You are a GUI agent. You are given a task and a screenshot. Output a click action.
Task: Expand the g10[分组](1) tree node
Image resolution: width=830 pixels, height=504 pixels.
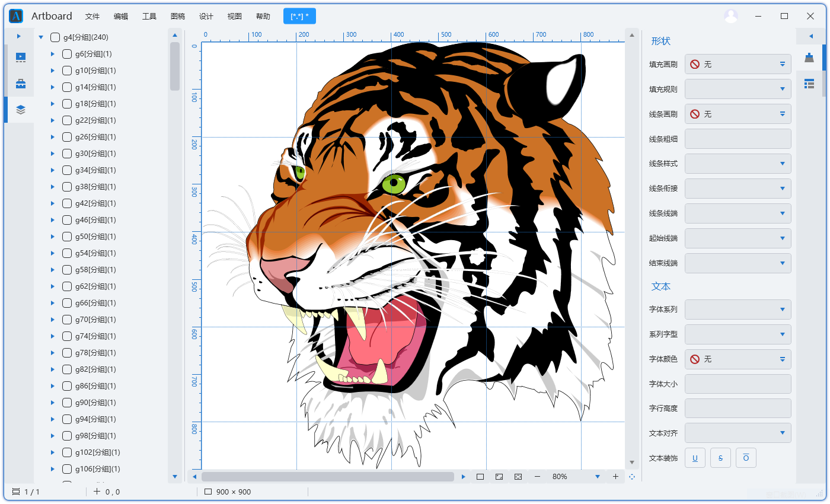[53, 71]
